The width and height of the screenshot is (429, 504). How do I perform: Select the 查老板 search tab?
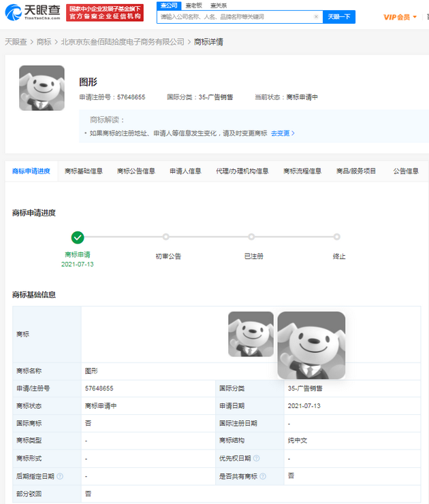[193, 5]
